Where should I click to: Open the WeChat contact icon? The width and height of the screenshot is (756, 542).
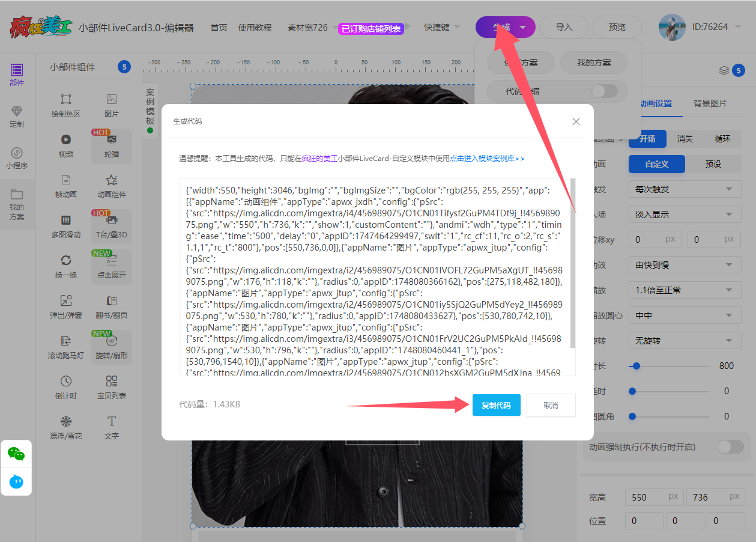click(x=16, y=454)
